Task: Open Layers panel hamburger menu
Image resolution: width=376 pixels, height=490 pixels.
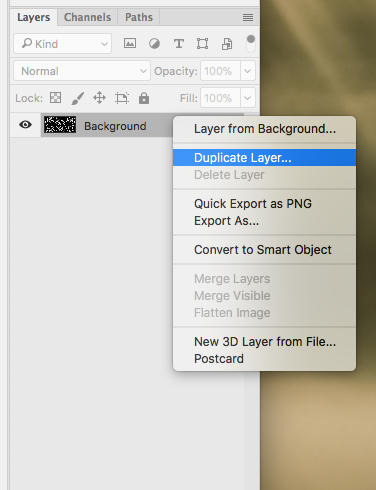Action: (x=248, y=17)
